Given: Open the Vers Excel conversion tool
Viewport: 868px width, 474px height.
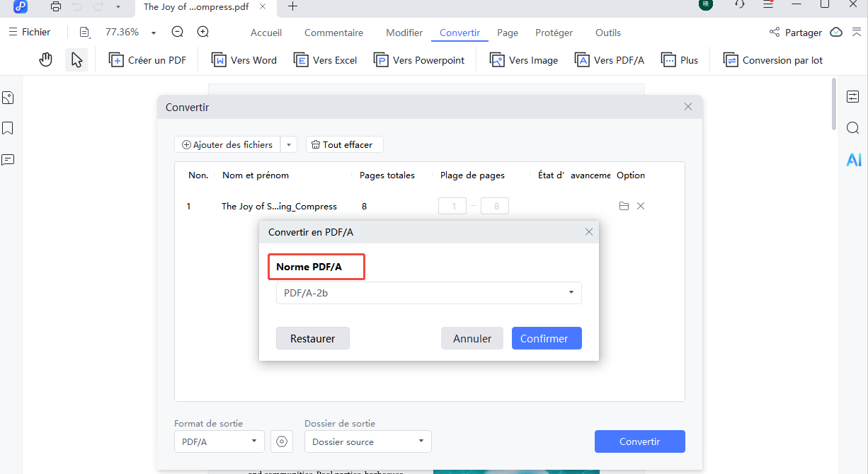Looking at the screenshot, I should [x=325, y=60].
